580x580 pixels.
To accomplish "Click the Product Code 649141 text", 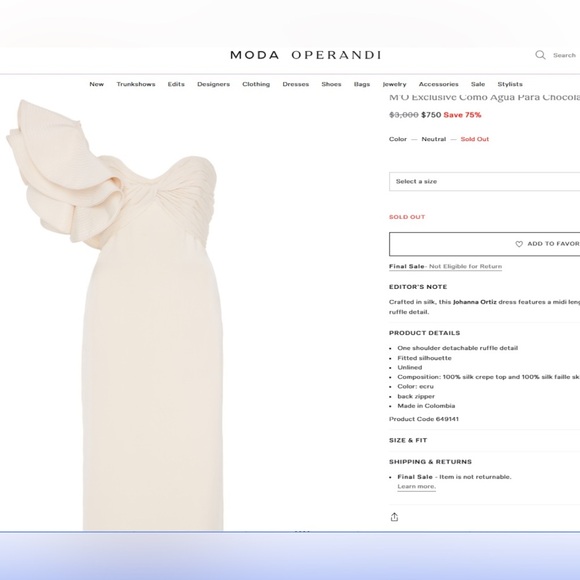I will (x=424, y=419).
